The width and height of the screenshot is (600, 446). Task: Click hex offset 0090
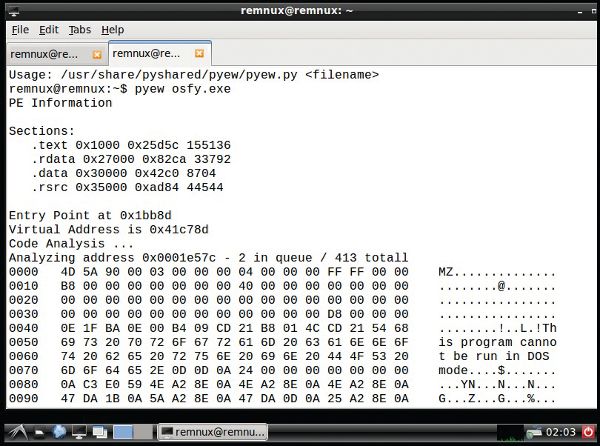click(x=24, y=399)
